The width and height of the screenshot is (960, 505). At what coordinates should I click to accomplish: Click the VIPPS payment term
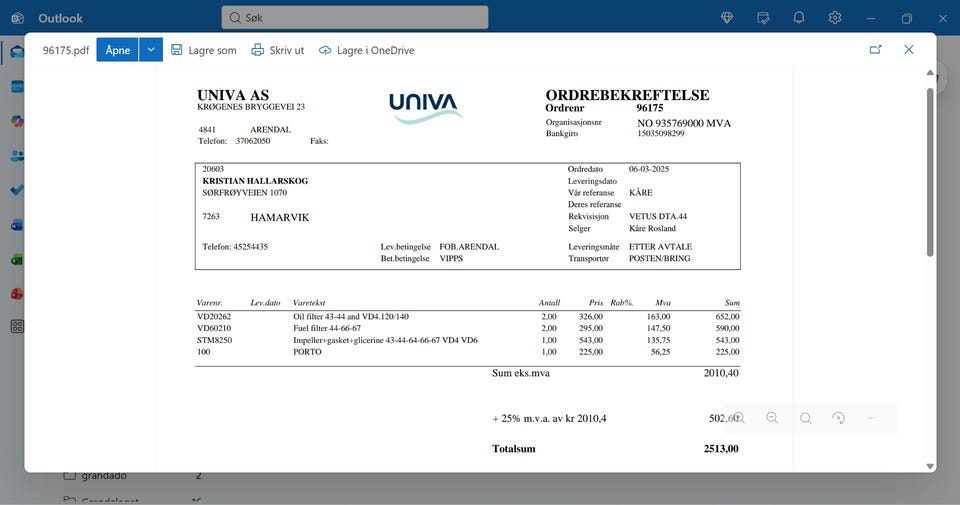coord(451,258)
